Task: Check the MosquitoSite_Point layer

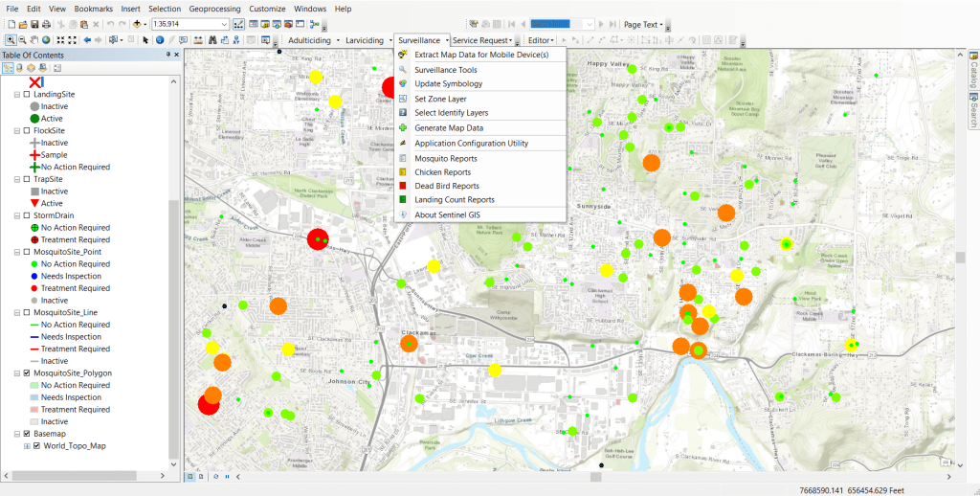Action: pyautogui.click(x=26, y=252)
